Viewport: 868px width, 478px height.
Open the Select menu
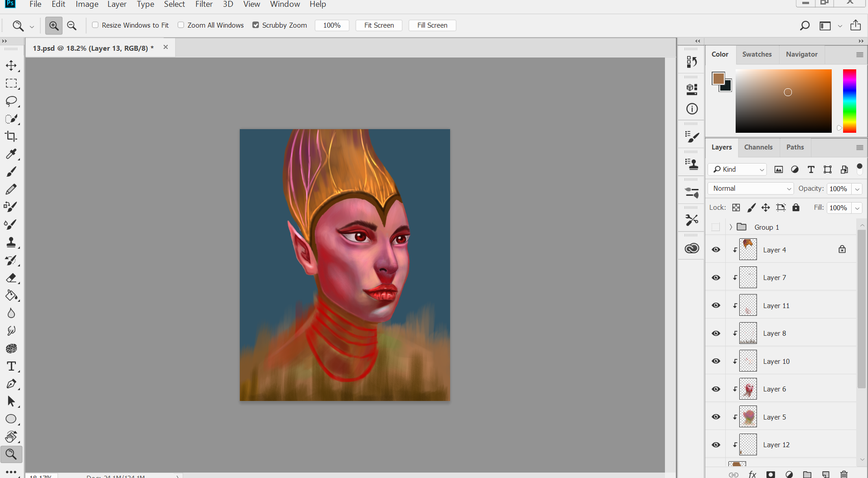point(174,5)
